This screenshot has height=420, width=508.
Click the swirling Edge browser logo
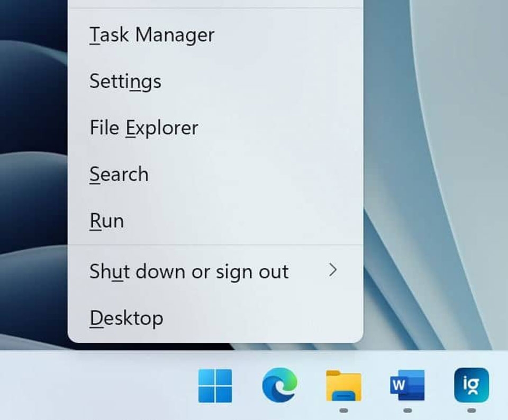click(280, 386)
